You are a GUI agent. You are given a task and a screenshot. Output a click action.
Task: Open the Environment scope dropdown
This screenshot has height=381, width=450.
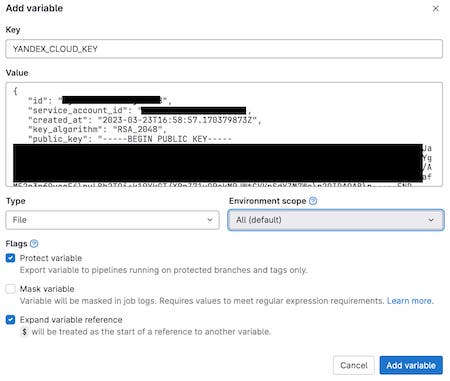point(336,220)
